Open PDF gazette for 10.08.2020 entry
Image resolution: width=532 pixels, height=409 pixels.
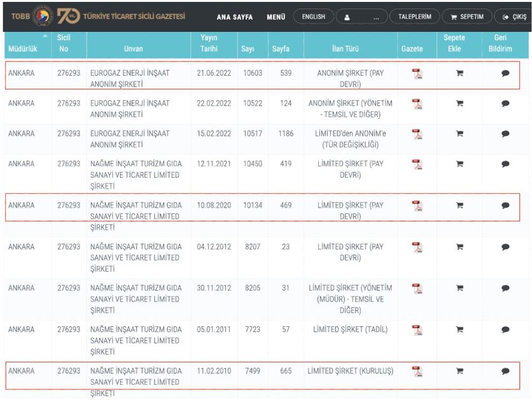pyautogui.click(x=417, y=206)
